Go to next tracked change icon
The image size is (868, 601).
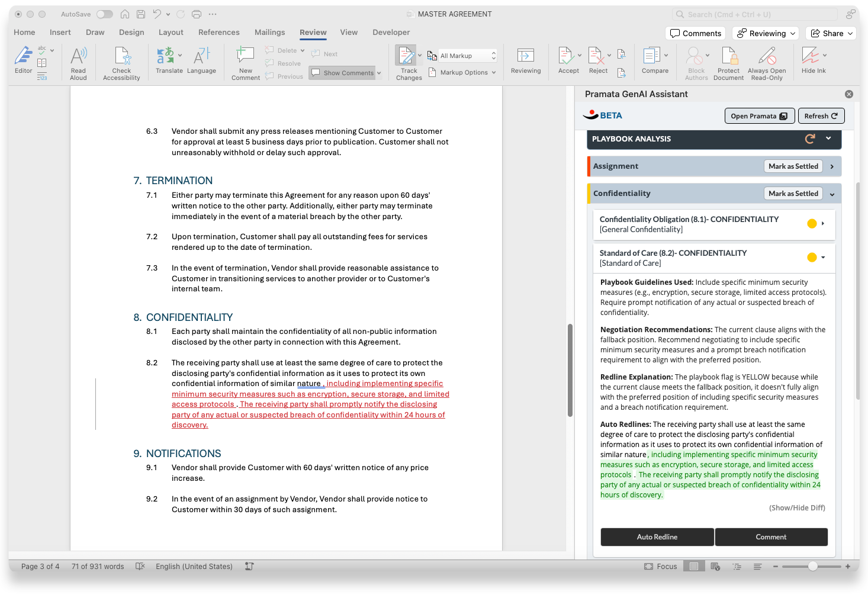point(622,73)
